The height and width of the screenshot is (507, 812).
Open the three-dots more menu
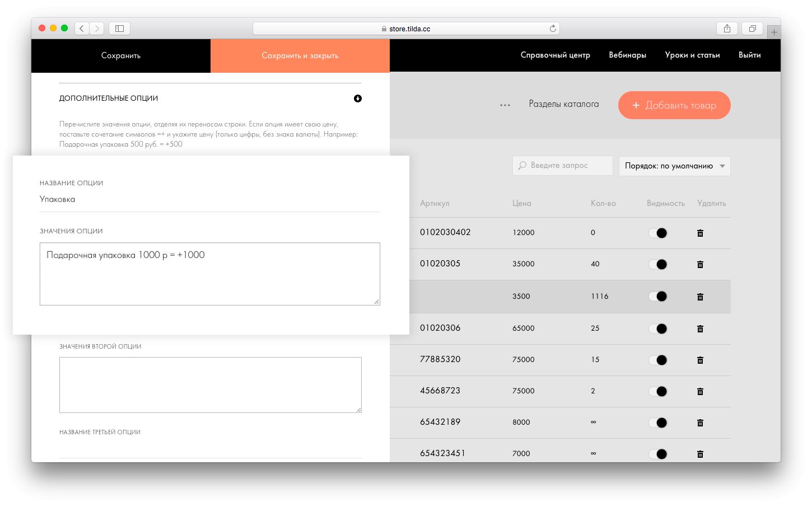505,105
